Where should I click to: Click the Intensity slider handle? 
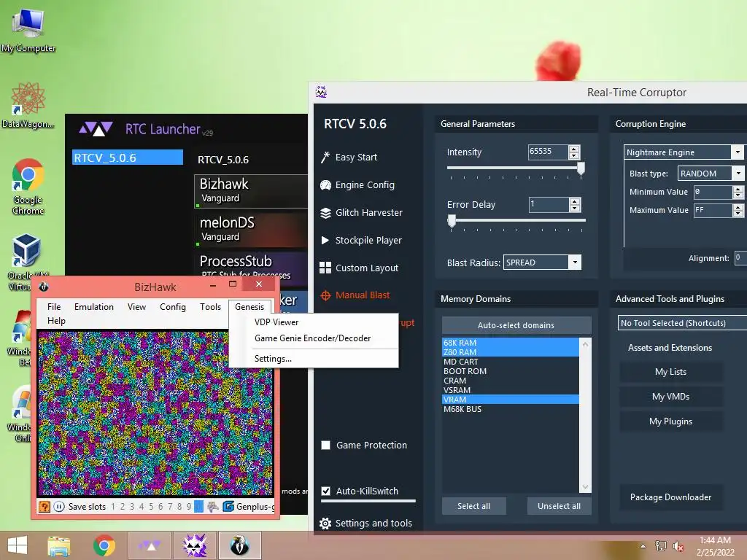tap(581, 168)
